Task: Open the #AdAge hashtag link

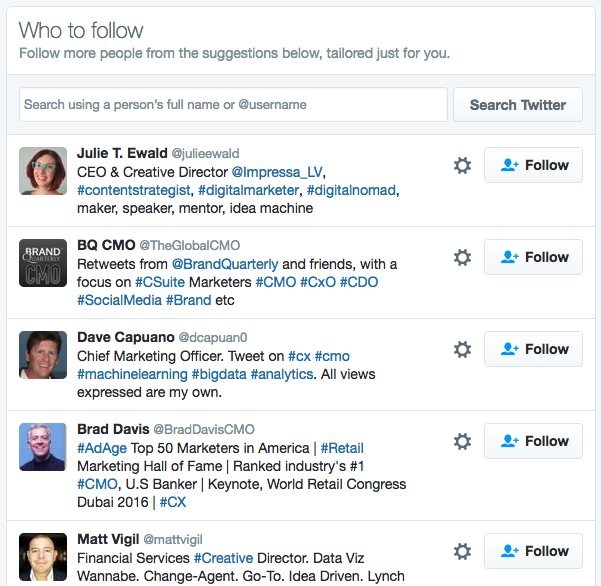Action: coord(102,448)
